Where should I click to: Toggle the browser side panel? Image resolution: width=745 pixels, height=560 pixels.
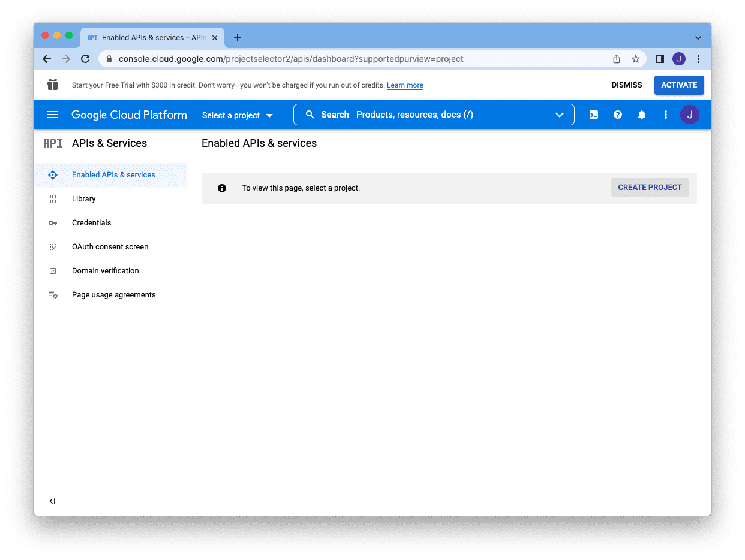[x=660, y=59]
